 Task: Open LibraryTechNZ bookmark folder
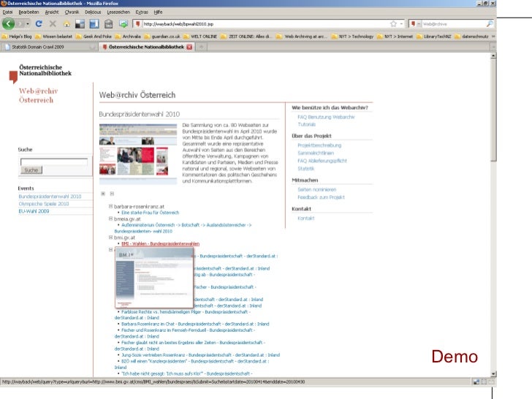point(434,37)
